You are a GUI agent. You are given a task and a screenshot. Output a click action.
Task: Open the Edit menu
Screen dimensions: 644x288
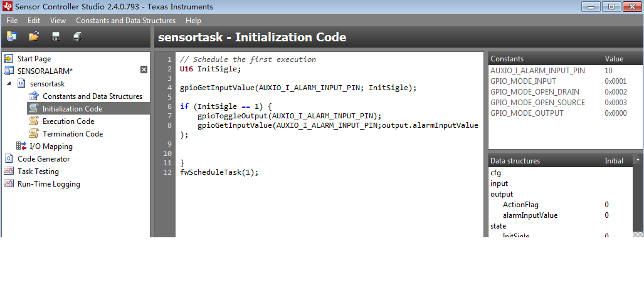(x=34, y=21)
